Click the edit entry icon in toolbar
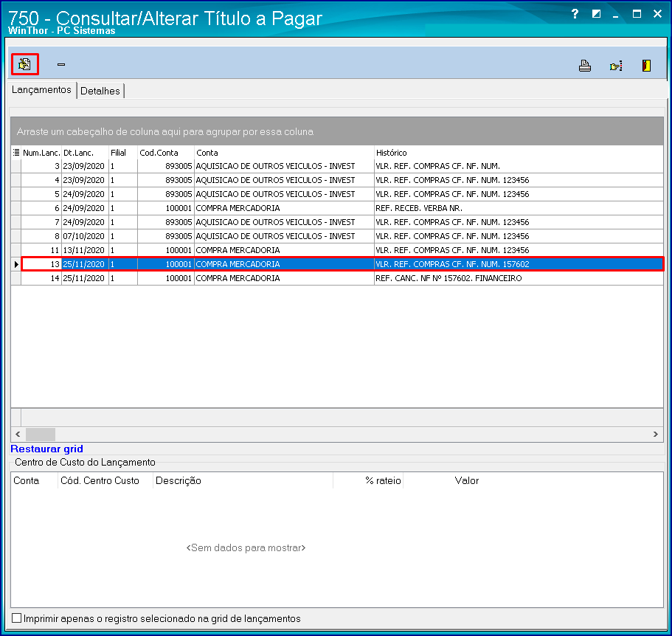 coord(25,64)
